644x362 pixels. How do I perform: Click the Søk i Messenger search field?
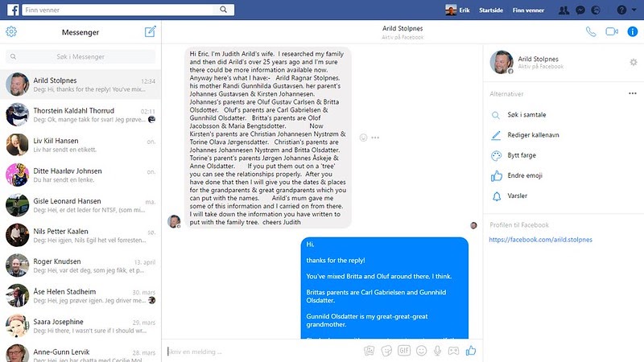[80, 56]
